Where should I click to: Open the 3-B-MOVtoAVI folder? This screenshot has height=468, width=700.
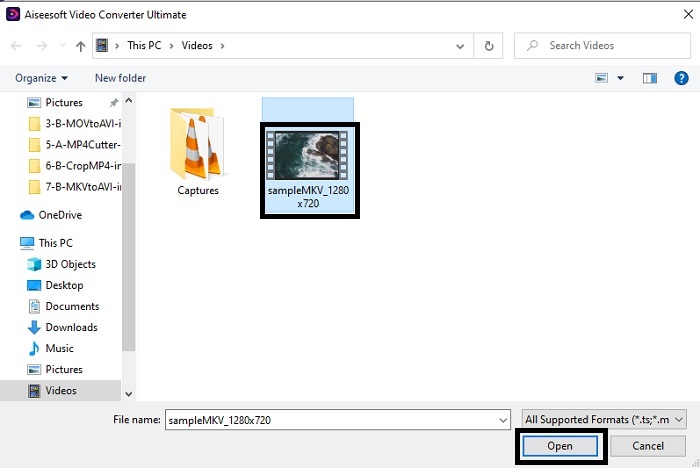pyautogui.click(x=75, y=124)
